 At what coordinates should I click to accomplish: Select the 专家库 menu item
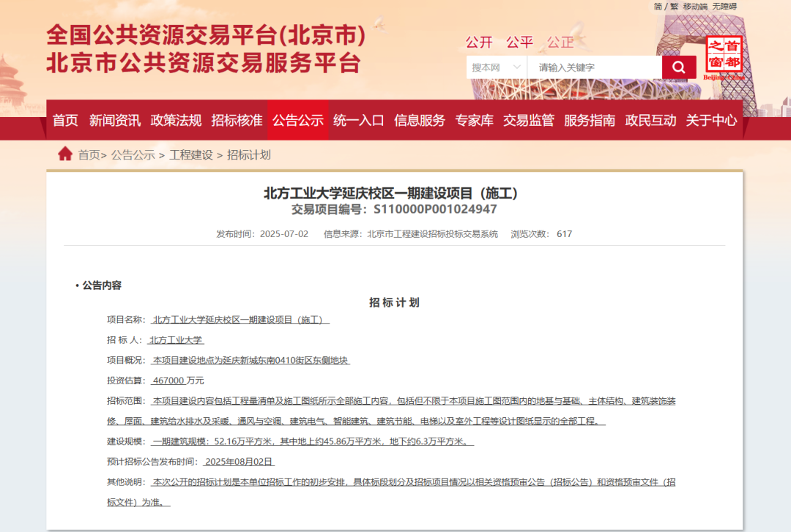475,120
